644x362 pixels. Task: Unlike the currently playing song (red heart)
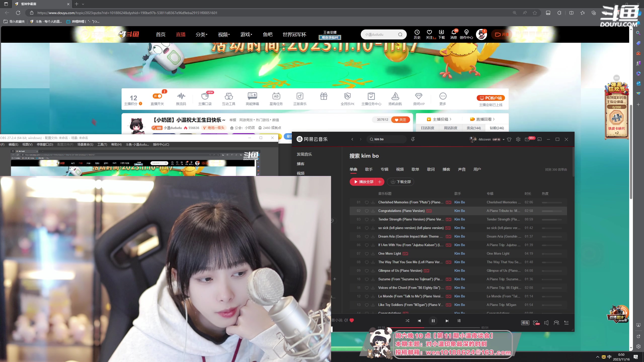(352, 320)
